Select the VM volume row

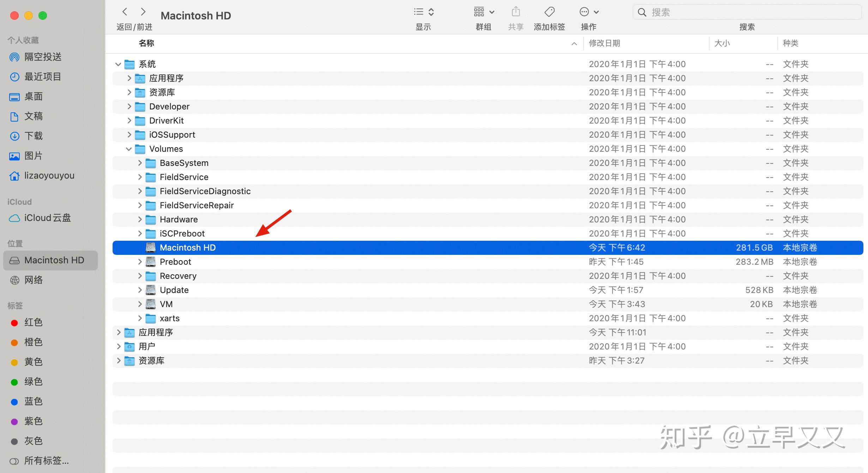(488, 304)
